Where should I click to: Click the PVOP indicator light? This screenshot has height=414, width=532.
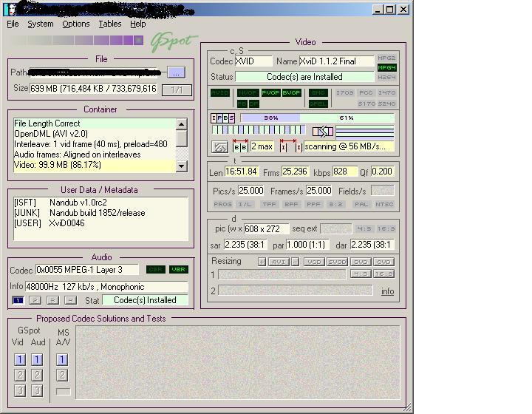click(x=270, y=92)
